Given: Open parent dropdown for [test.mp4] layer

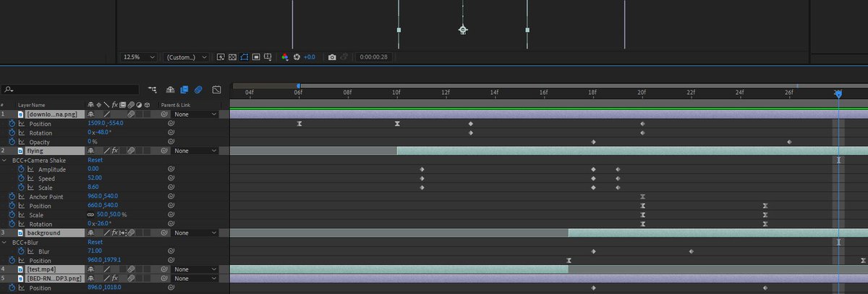Looking at the screenshot, I should tap(195, 269).
